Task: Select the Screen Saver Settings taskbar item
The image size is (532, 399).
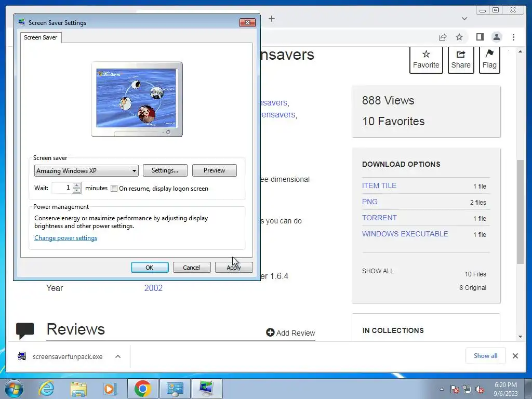Action: pyautogui.click(x=207, y=389)
